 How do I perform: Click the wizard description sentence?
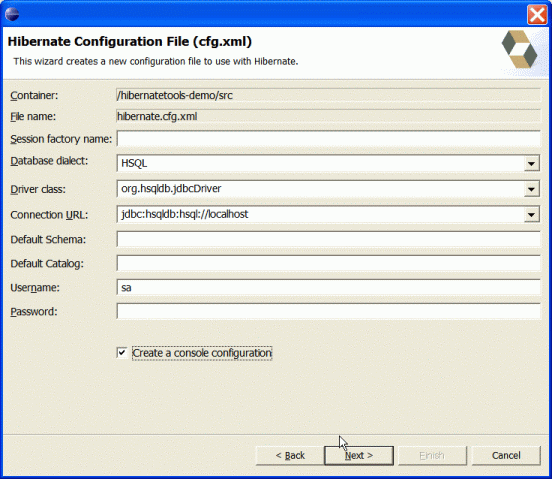coord(156,61)
